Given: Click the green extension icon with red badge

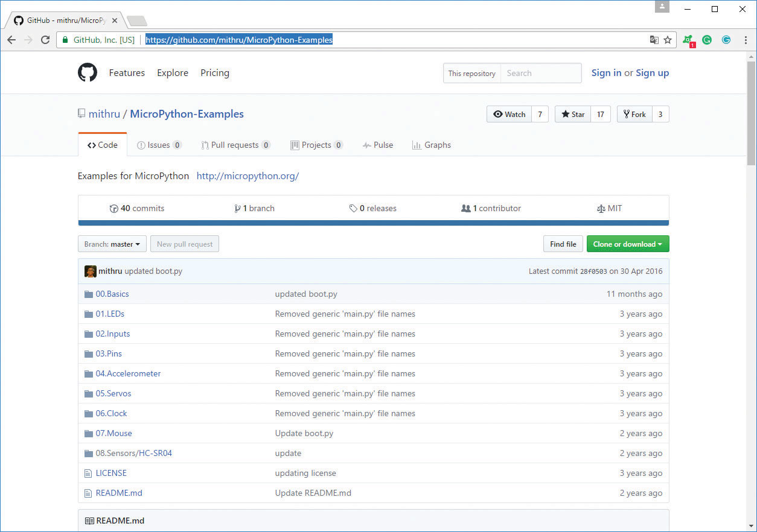Looking at the screenshot, I should pyautogui.click(x=688, y=40).
